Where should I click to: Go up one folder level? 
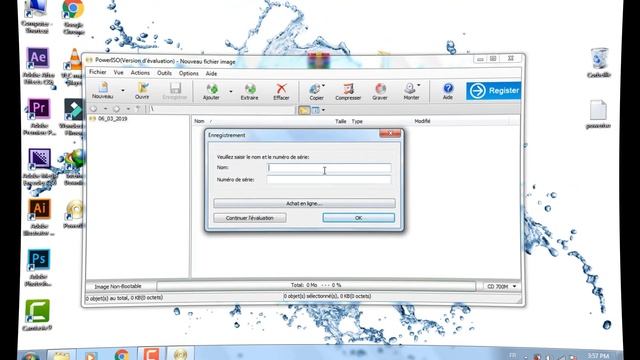pos(138,109)
